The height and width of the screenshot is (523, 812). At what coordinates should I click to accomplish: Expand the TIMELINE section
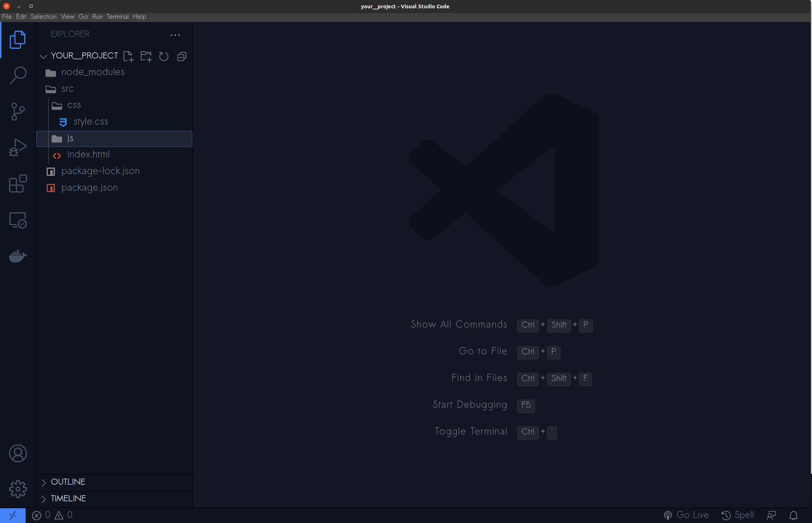click(114, 499)
